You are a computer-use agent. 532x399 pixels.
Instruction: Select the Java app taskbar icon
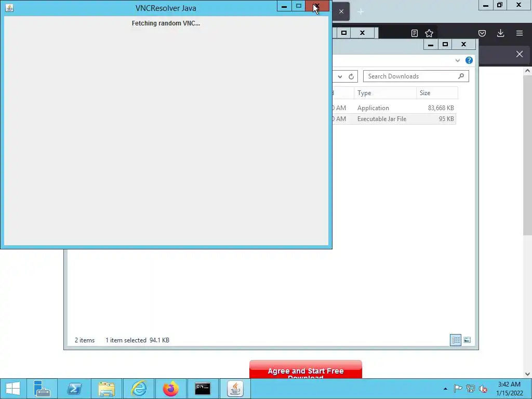pos(235,389)
